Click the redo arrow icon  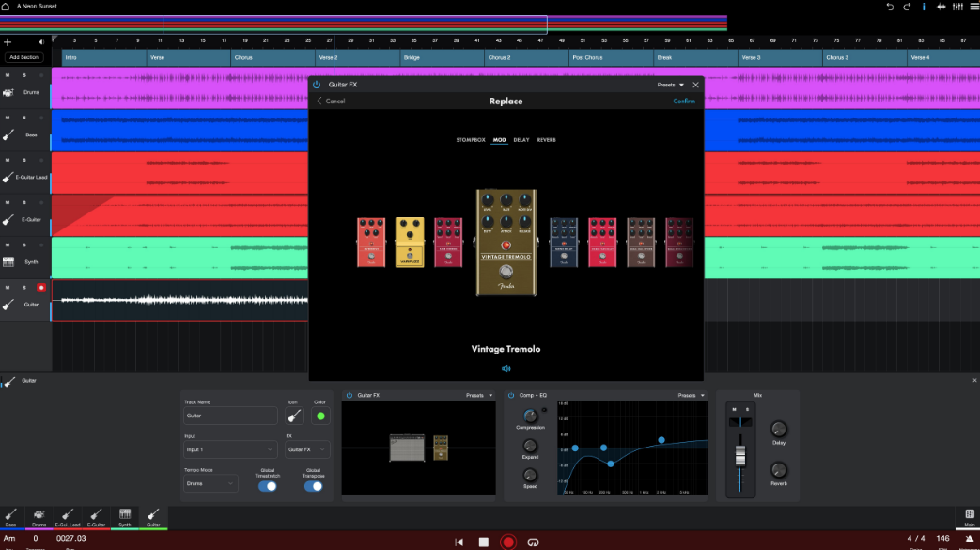click(x=907, y=7)
